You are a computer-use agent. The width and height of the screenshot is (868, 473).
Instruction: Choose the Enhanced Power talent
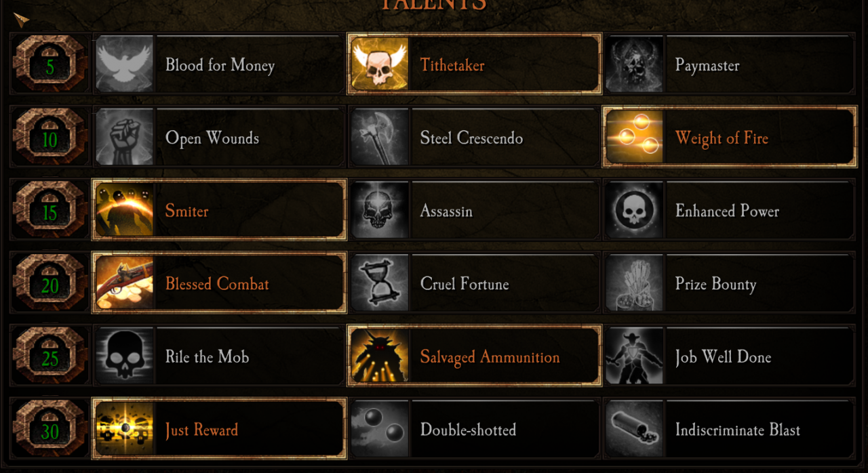pos(730,209)
